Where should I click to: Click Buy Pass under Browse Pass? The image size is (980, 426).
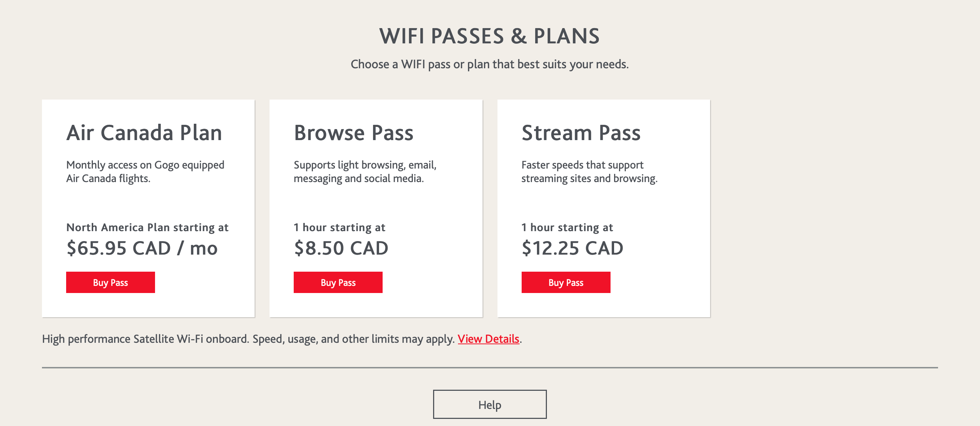tap(338, 282)
